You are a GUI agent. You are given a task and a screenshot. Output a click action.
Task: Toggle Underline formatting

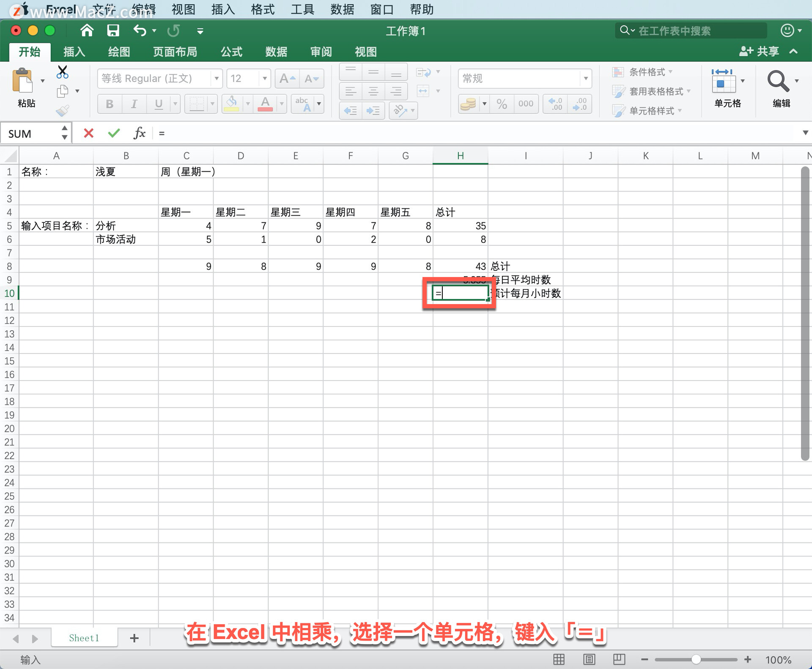[x=159, y=104]
